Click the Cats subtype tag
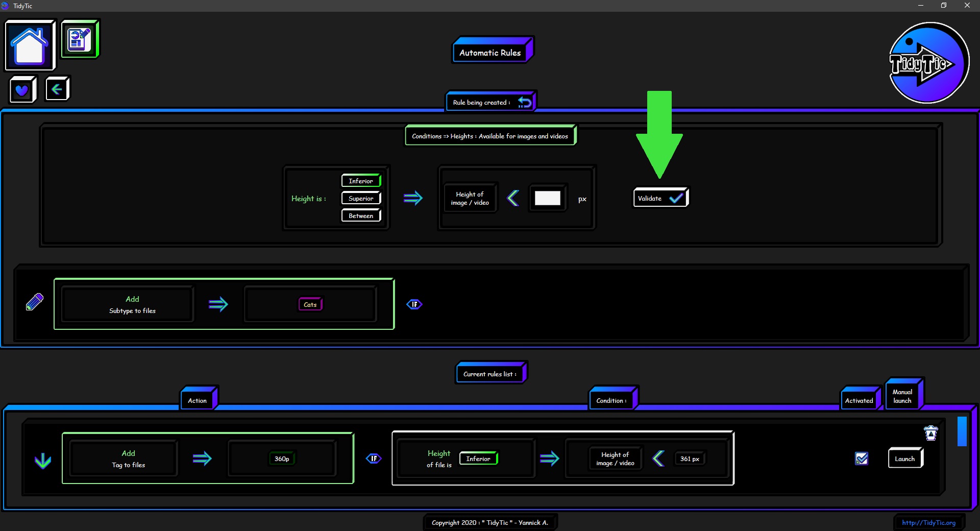This screenshot has height=531, width=980. tap(310, 304)
